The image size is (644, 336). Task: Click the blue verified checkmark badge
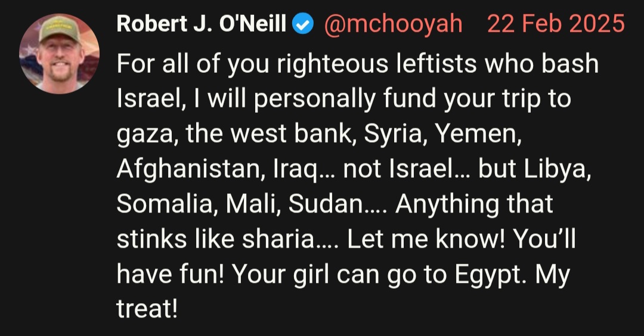coord(303,24)
